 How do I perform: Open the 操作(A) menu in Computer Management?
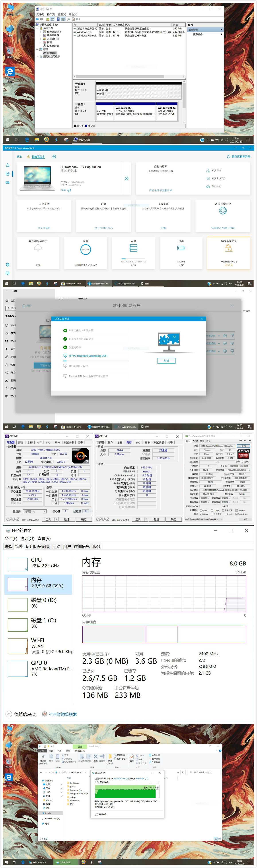(x=51, y=14)
